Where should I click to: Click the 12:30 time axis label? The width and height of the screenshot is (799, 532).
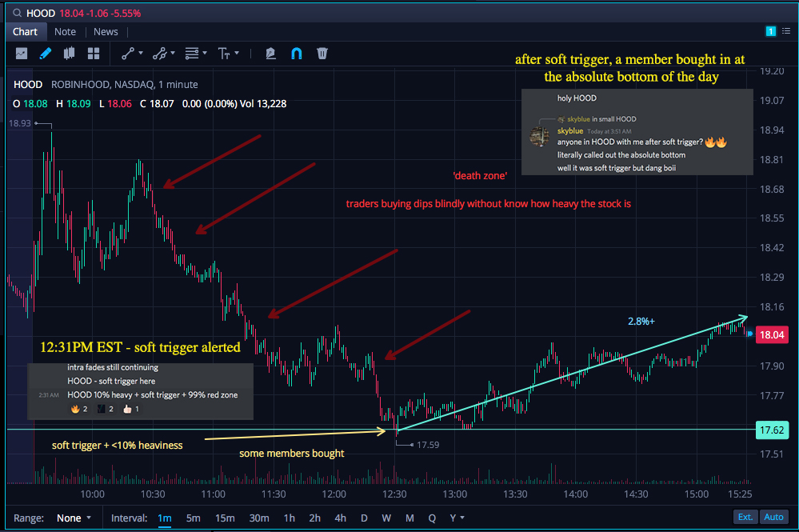[394, 494]
